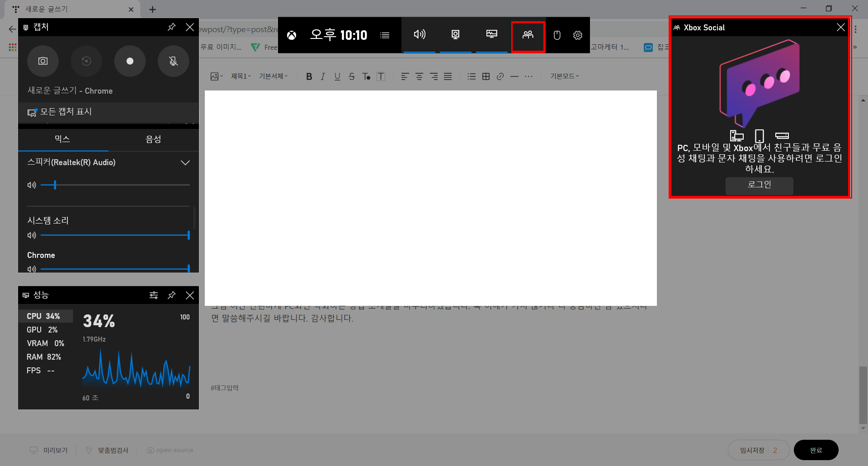Viewport: 868px width, 466px height.
Task: Click the 완료 publish button
Action: (816, 450)
